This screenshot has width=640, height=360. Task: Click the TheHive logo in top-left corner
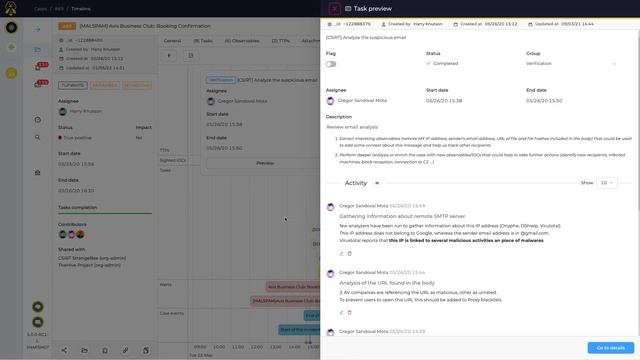(x=11, y=8)
